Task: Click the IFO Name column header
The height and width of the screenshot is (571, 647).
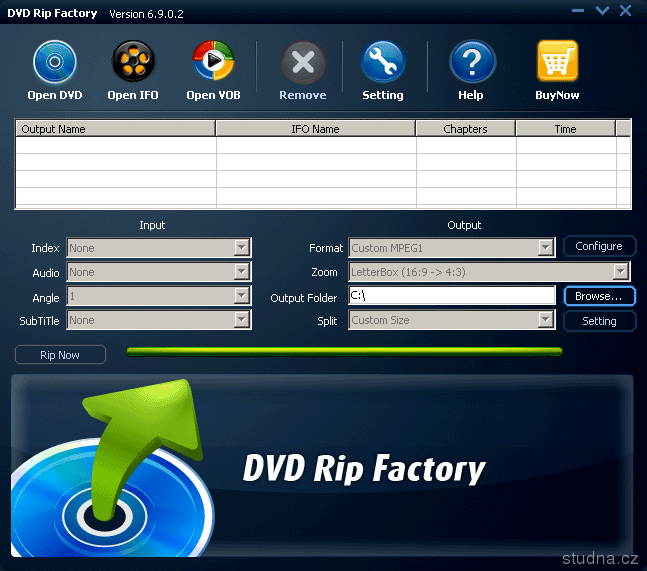Action: (x=315, y=129)
